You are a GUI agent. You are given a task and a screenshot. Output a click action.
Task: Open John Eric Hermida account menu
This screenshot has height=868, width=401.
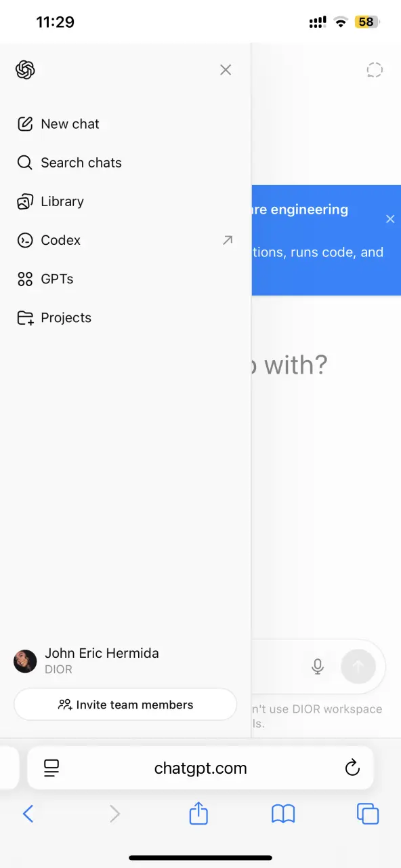(125, 661)
